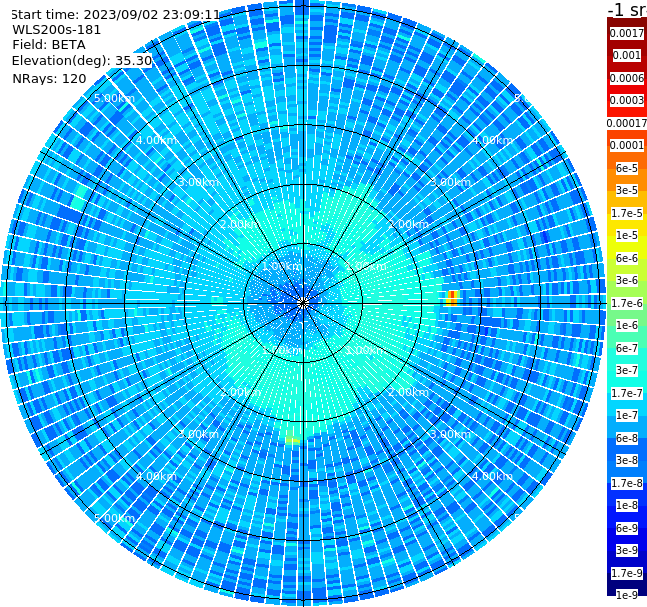This screenshot has height=607, width=647.
Task: Select the southeast 4.00km range label
Action: pos(492,476)
